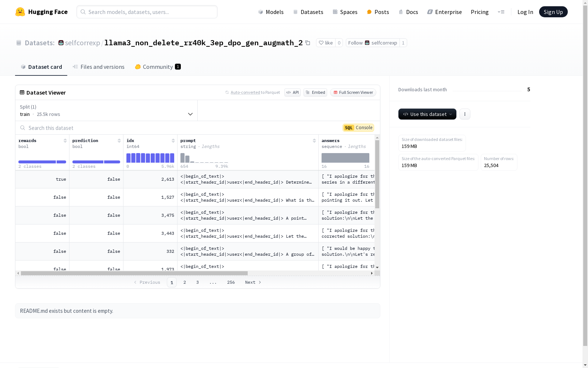588x368 pixels.
Task: Copy the dataset name to clipboard
Action: [x=308, y=43]
